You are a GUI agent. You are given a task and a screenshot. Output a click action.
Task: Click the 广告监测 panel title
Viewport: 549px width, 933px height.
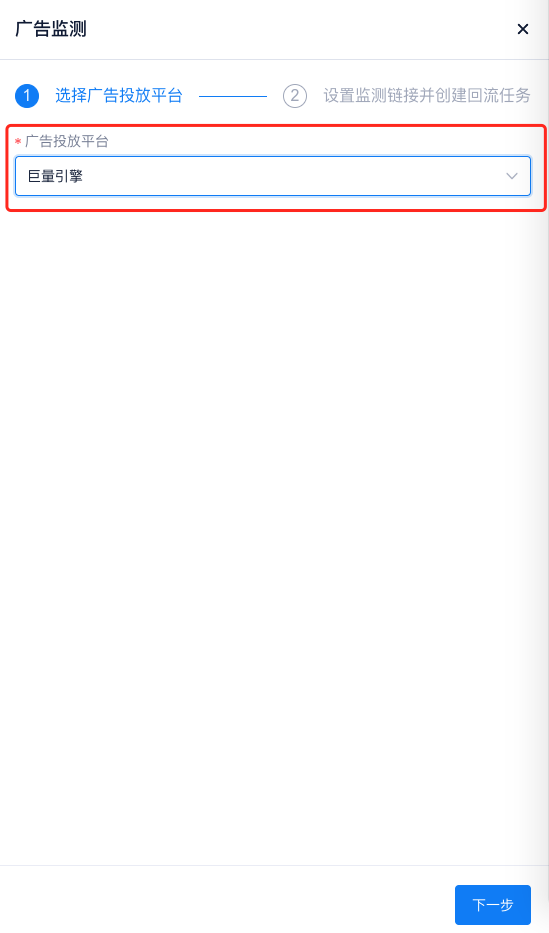pyautogui.click(x=51, y=29)
